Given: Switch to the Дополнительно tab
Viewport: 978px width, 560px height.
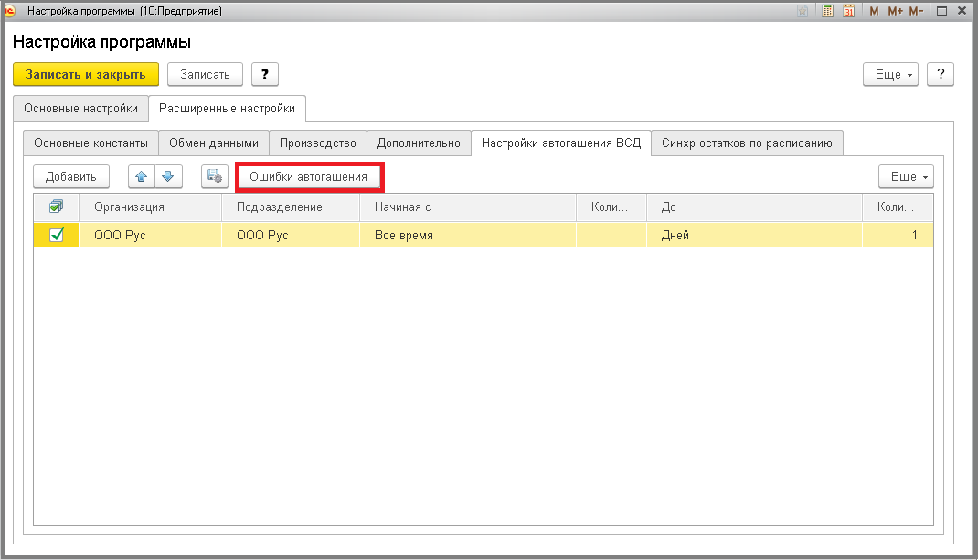Looking at the screenshot, I should point(419,143).
